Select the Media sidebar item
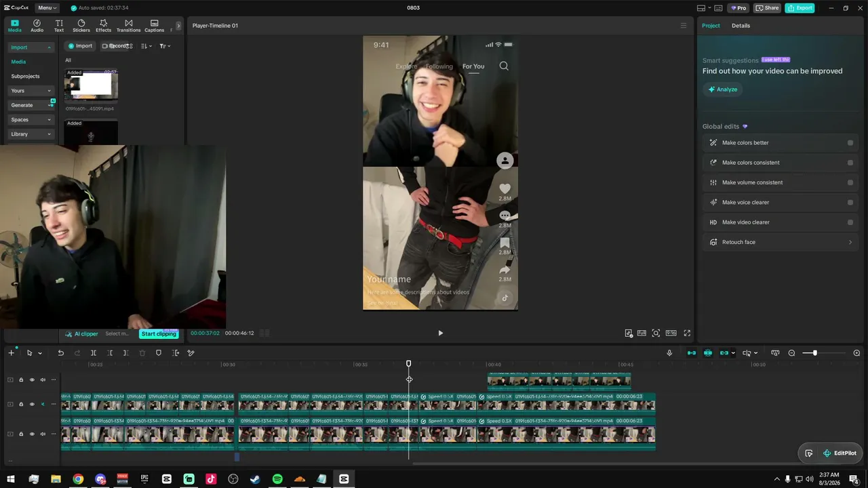 click(18, 62)
